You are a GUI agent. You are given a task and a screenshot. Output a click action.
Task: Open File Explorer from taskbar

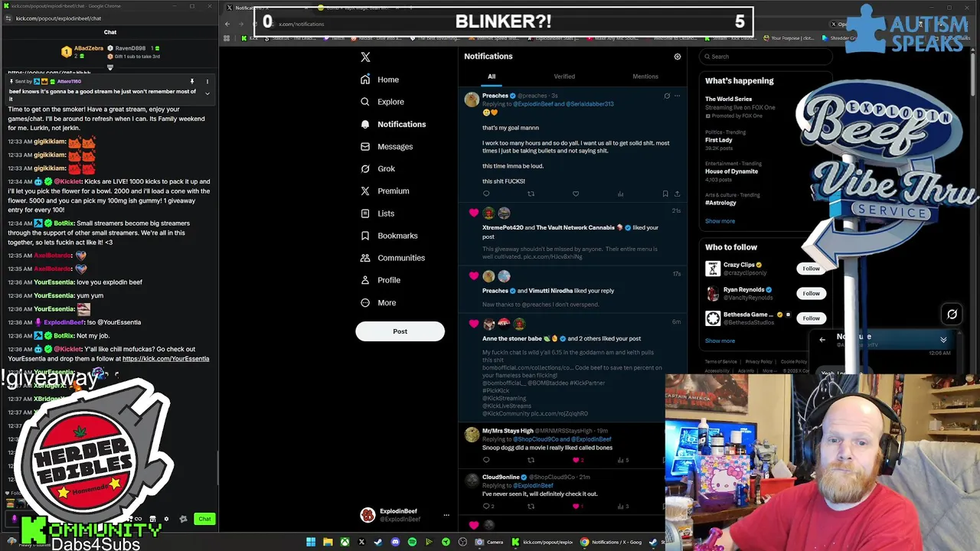pyautogui.click(x=328, y=542)
